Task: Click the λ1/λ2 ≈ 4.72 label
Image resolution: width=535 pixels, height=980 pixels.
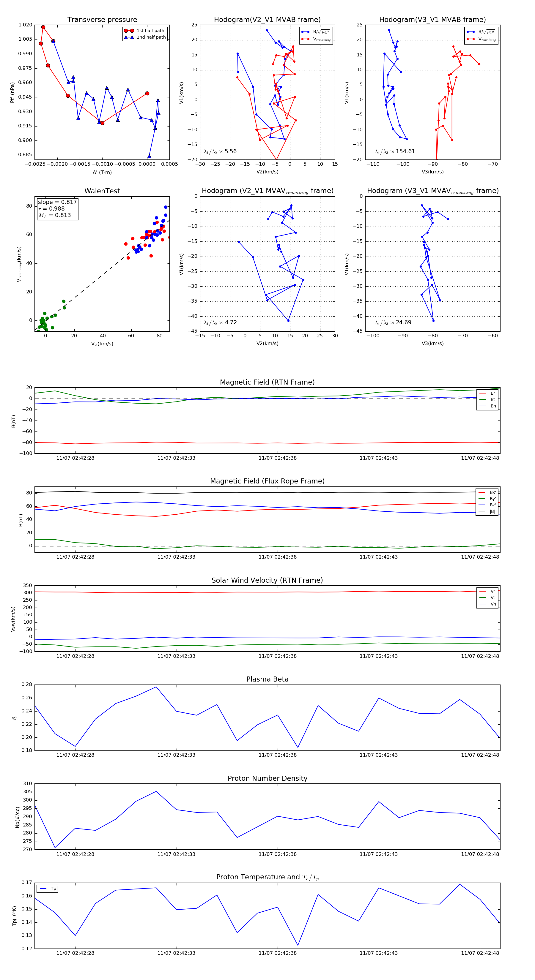Action: point(220,323)
